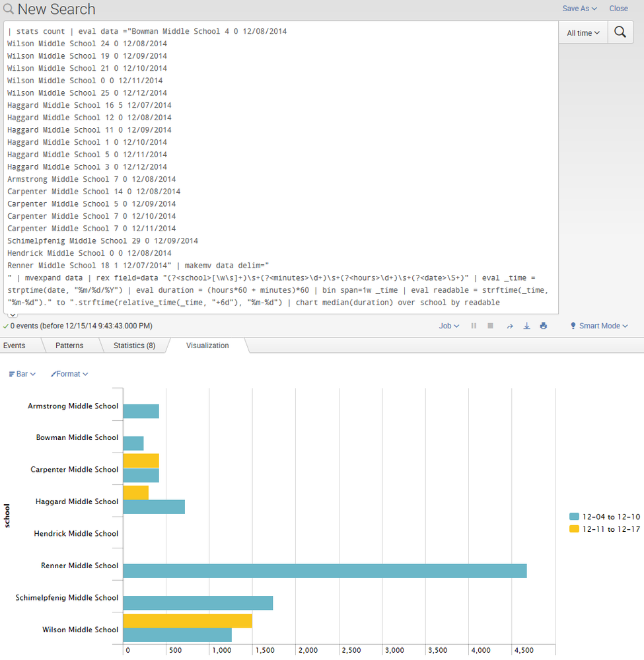Switch to the Patterns tab
This screenshot has height=660, width=644.
[x=69, y=346]
